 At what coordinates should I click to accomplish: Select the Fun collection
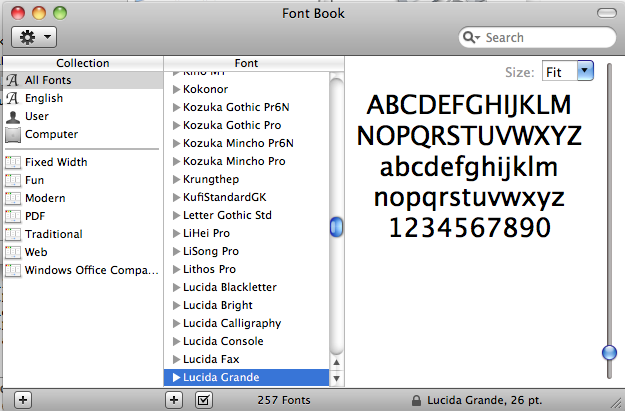point(83,180)
